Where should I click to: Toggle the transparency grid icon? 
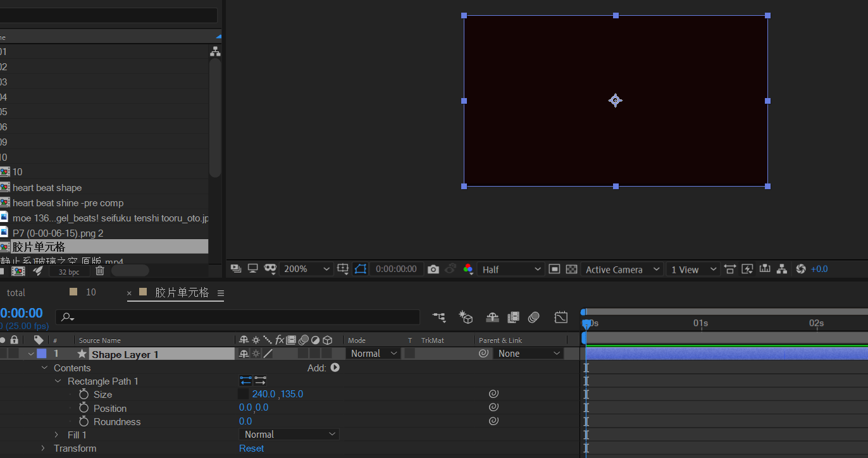coord(571,269)
